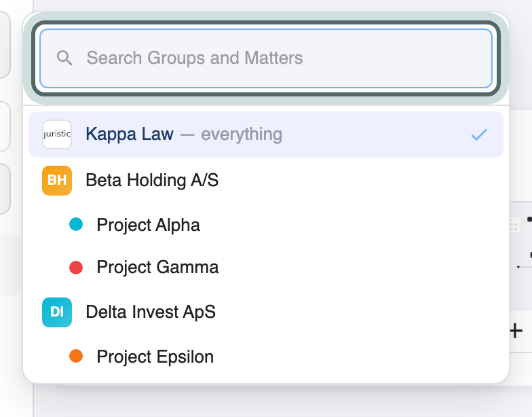
Task: Choose the Project Epsilon matter
Action: [266, 357]
